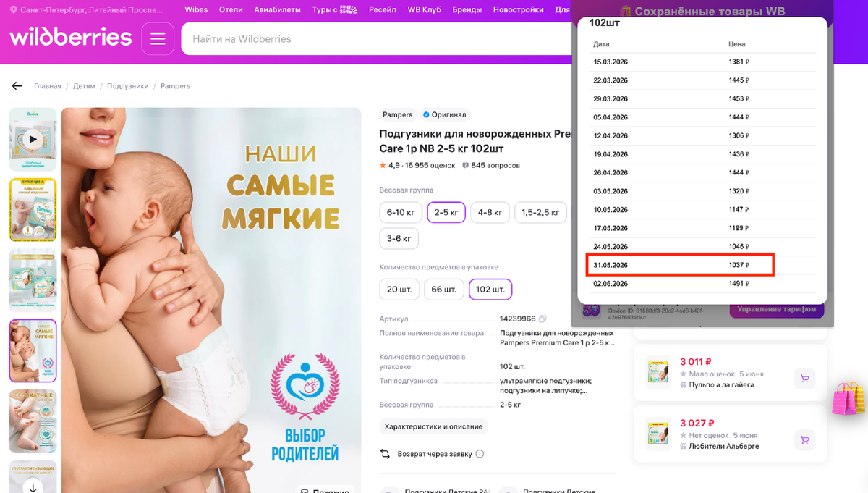
Task: Add the 3 011 ₽ offer to cart
Action: (x=803, y=378)
